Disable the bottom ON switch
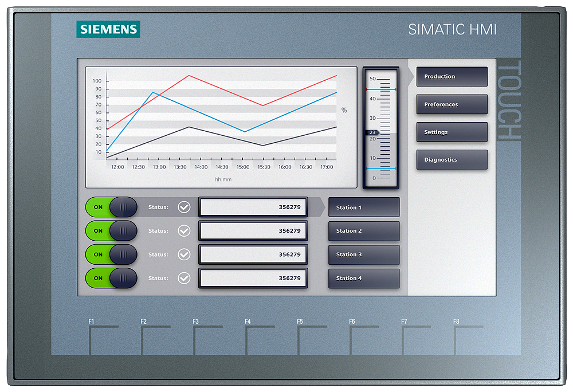 tap(111, 279)
